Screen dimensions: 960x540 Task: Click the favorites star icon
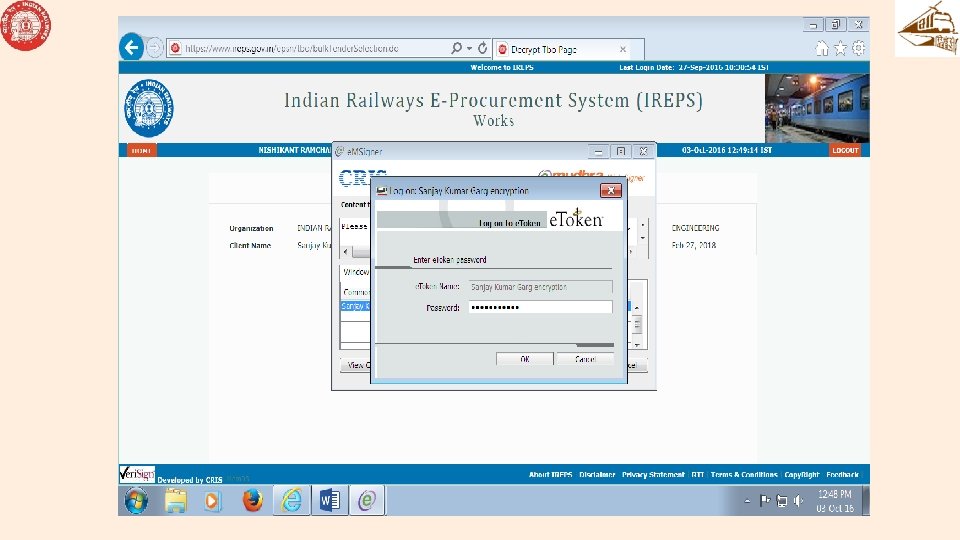click(x=840, y=48)
